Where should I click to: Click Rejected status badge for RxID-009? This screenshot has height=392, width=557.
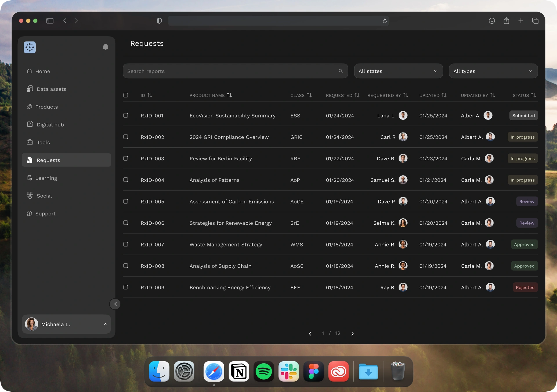pos(525,288)
